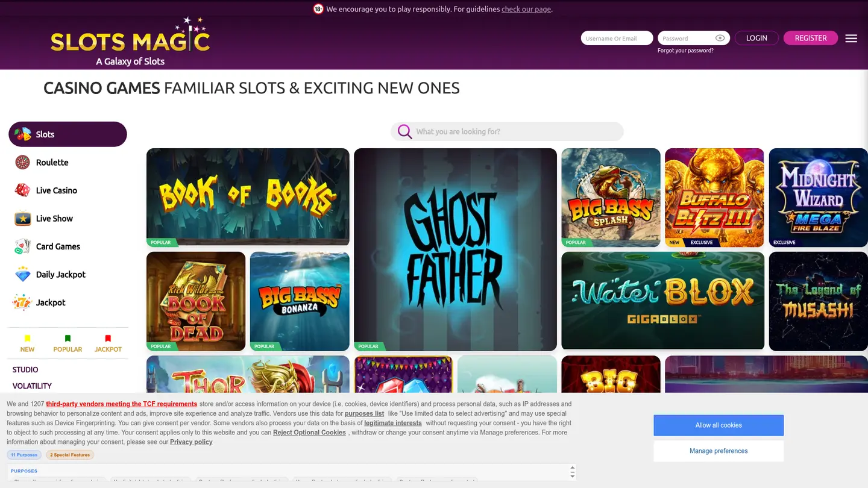Click the LOGIN button
This screenshot has height=488, width=868.
(x=756, y=38)
